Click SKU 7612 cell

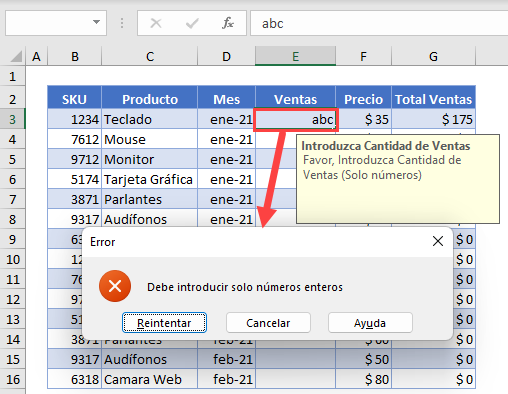pos(74,139)
